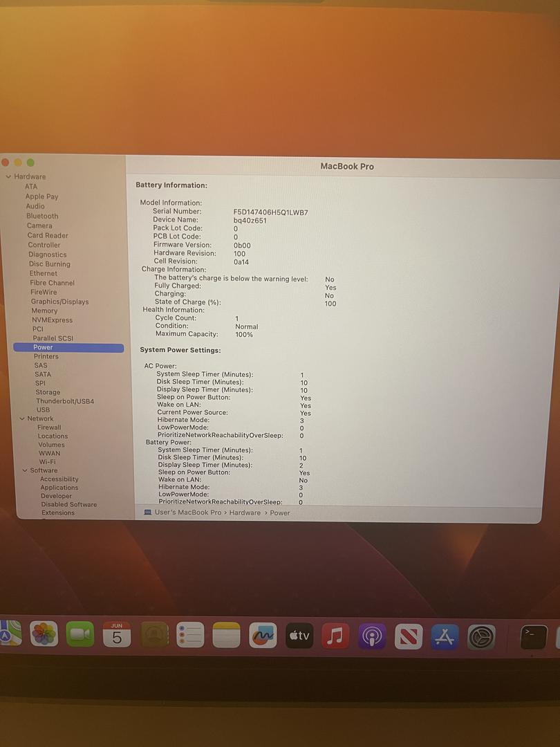
Task: Show Memory information
Action: click(44, 311)
